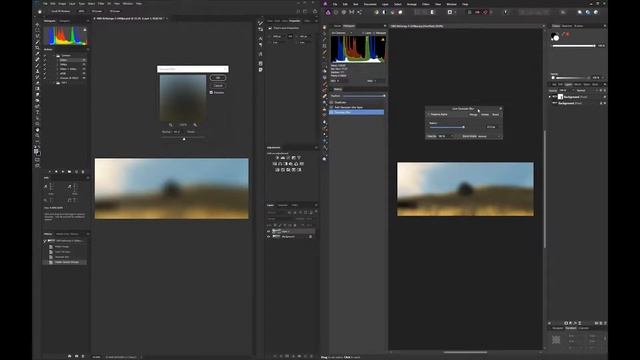
Task: Close the Live Gaussian Blur dialog
Action: (x=500, y=109)
